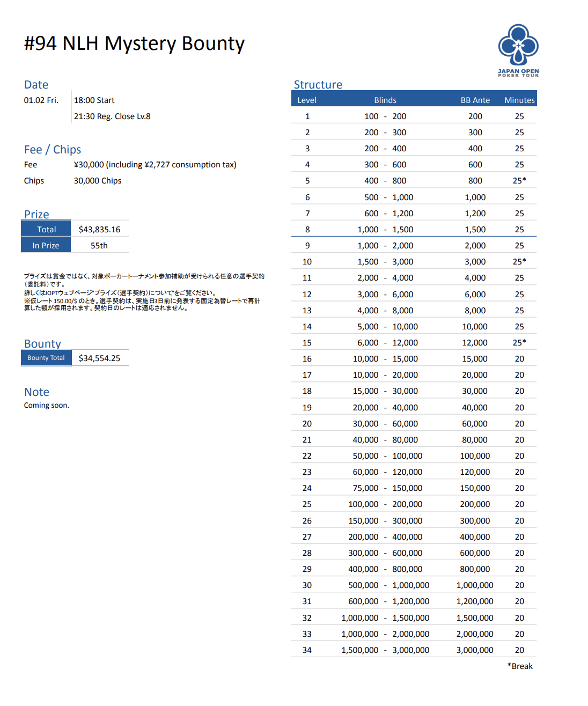Click the Fee / Chips section heading

[x=53, y=150]
